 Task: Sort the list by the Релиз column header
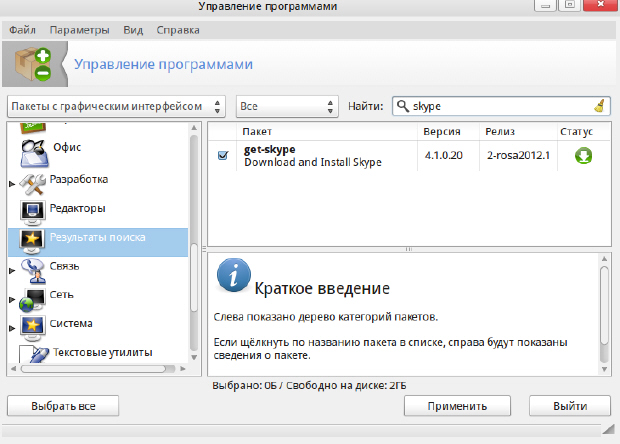518,132
